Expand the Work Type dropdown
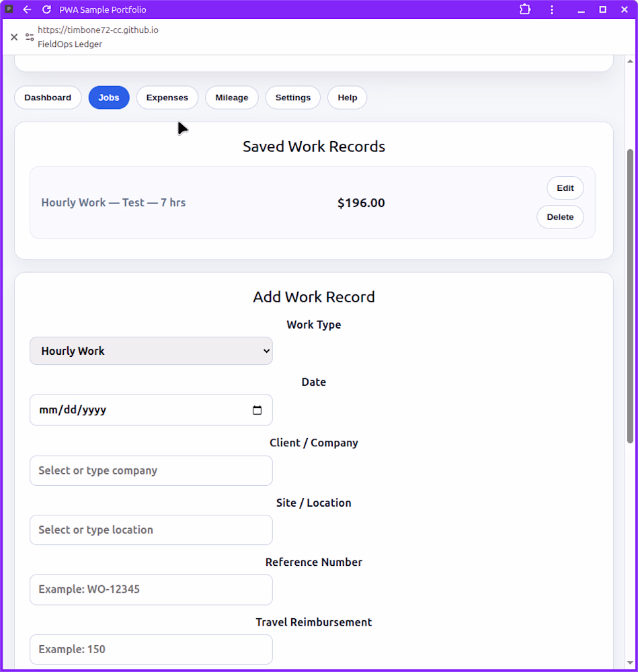 151,351
